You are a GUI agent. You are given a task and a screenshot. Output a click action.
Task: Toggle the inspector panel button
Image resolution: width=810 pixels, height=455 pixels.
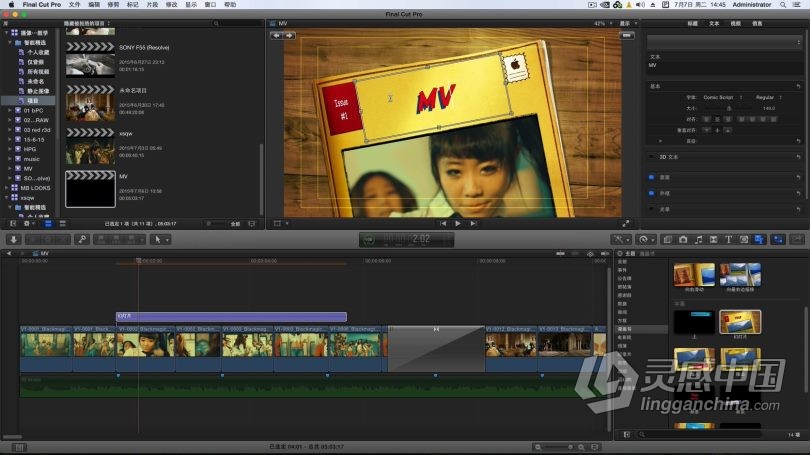tap(778, 239)
